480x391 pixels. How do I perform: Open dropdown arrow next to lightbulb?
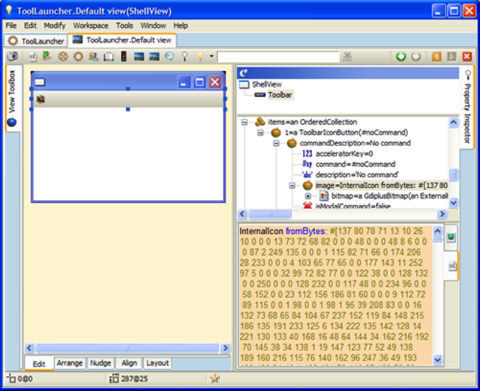tap(211, 56)
